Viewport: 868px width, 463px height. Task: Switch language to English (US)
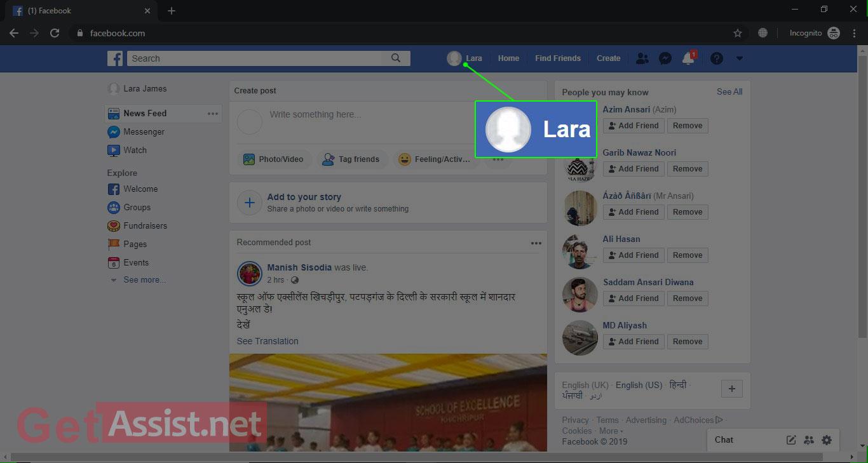639,386
